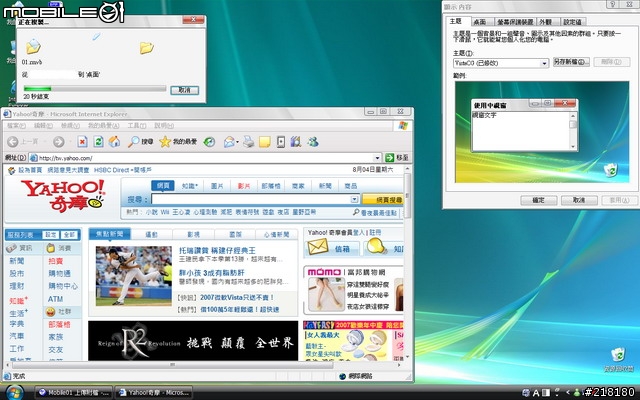This screenshot has height=400, width=640.
Task: Switch to Mobile01 taskbar button
Action: [73, 393]
